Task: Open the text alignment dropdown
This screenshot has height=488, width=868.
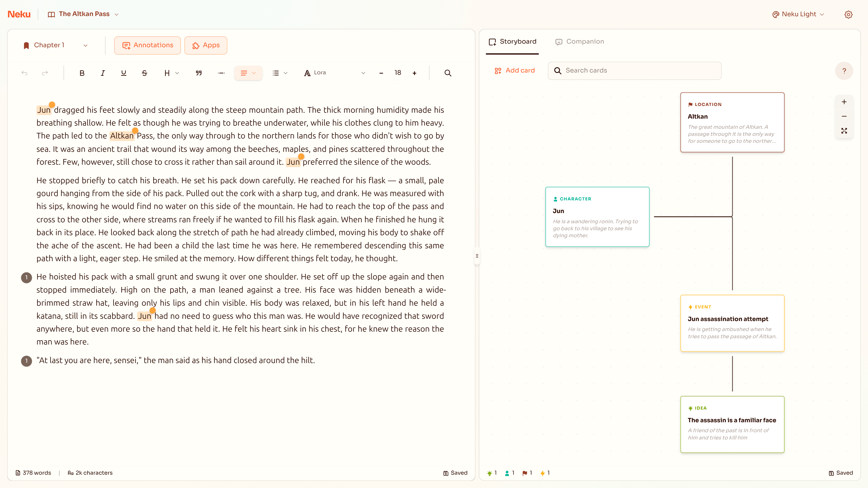Action: (x=248, y=73)
